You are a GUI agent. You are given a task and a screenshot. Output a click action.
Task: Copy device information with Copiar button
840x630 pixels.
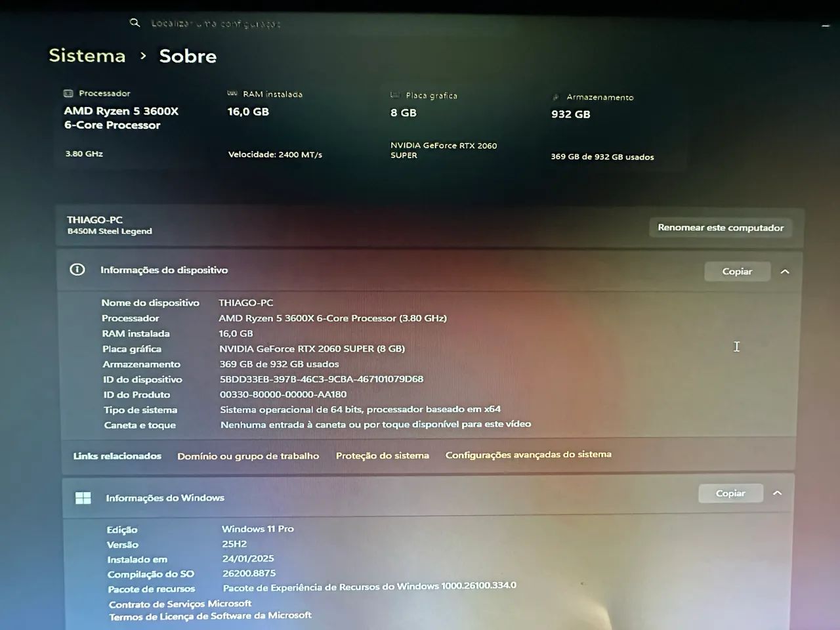(x=737, y=272)
